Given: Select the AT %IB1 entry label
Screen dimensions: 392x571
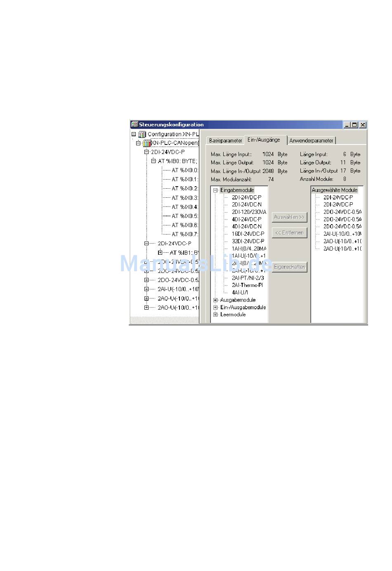Looking at the screenshot, I should pyautogui.click(x=184, y=252).
